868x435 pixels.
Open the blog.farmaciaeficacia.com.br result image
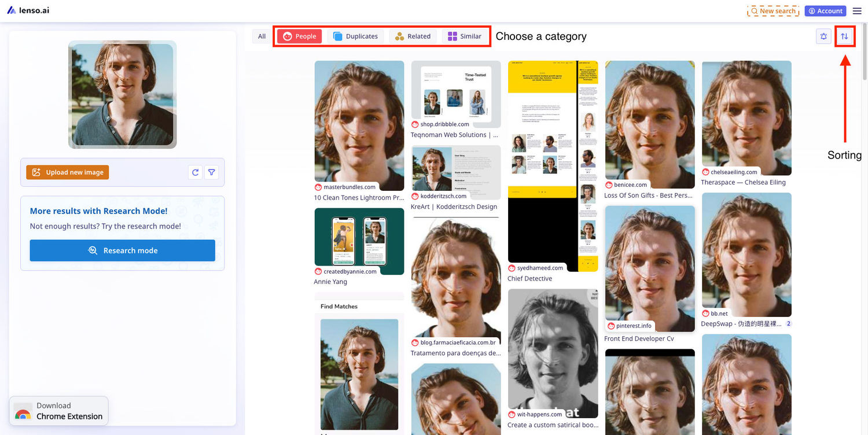(456, 282)
